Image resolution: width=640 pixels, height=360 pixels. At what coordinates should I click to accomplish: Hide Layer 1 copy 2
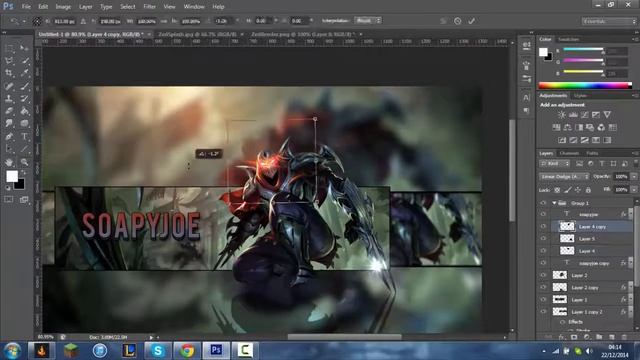(x=543, y=312)
